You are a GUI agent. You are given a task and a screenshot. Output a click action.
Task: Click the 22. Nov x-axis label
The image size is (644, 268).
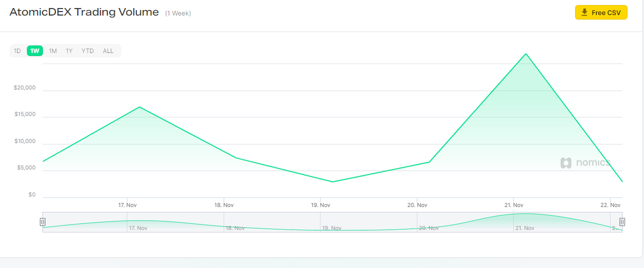coord(610,205)
